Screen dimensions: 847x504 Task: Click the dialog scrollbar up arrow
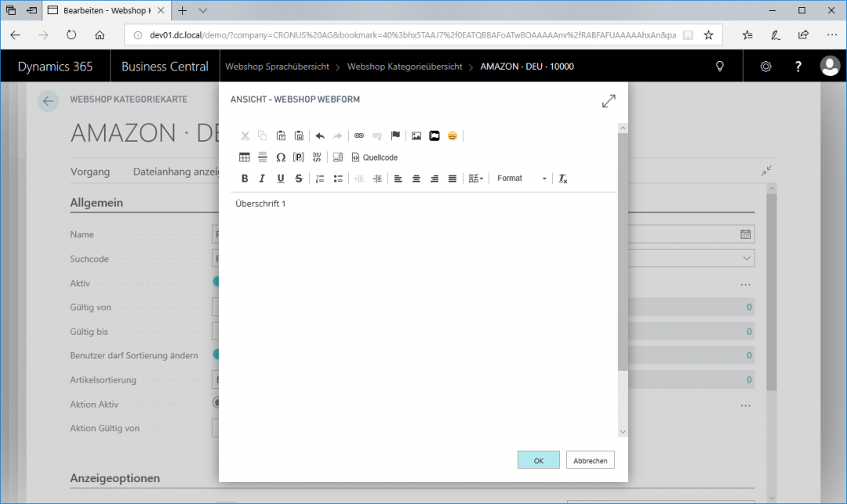623,129
